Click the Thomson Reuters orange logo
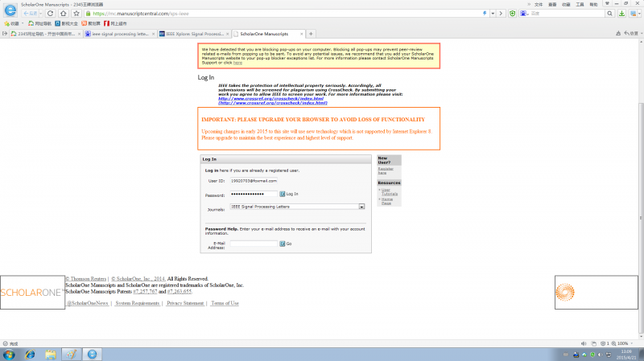644x361 pixels. coord(565,293)
